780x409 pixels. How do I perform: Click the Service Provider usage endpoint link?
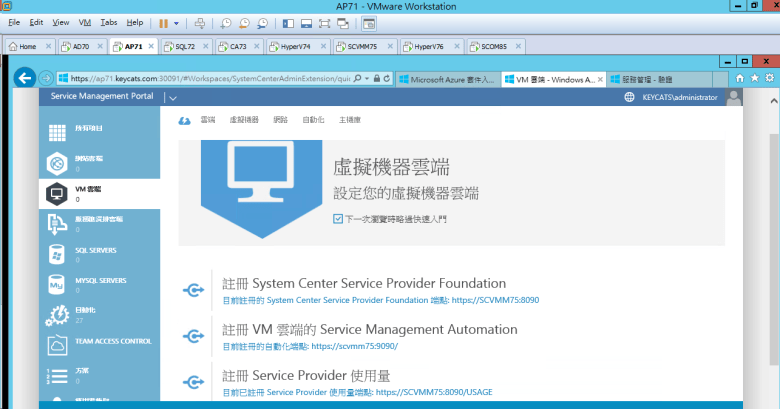[x=433, y=392]
